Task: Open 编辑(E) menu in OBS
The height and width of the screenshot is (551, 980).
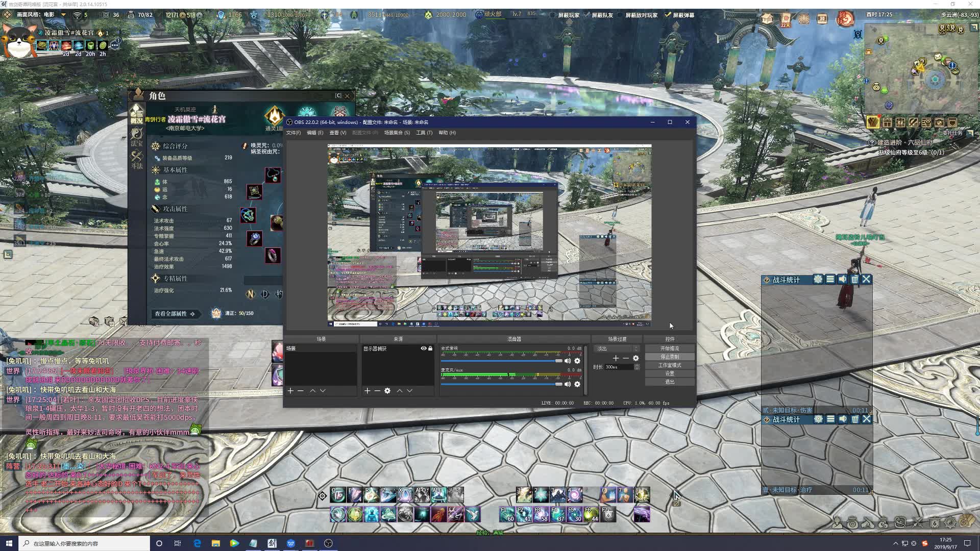Action: [315, 133]
